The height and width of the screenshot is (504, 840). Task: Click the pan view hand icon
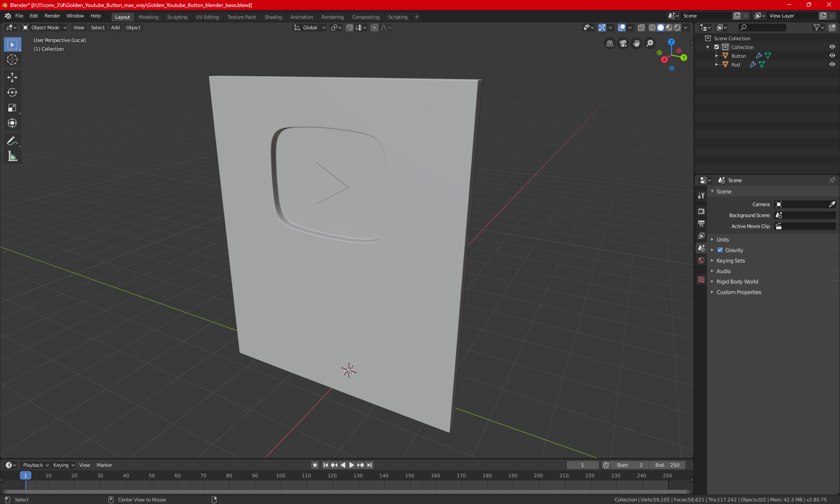coord(637,43)
